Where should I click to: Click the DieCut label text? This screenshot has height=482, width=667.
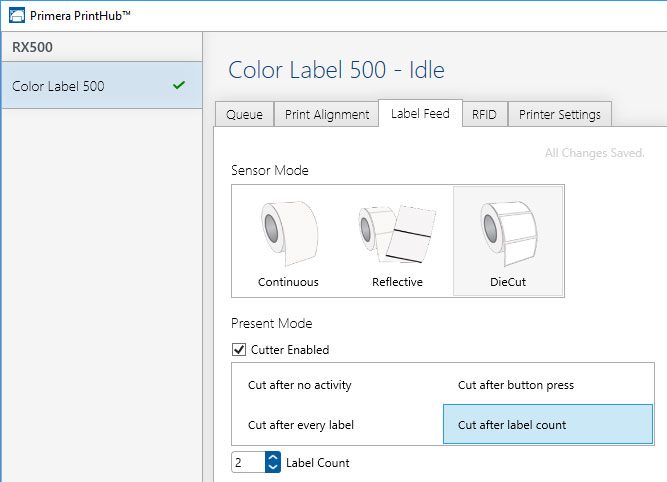click(x=508, y=282)
